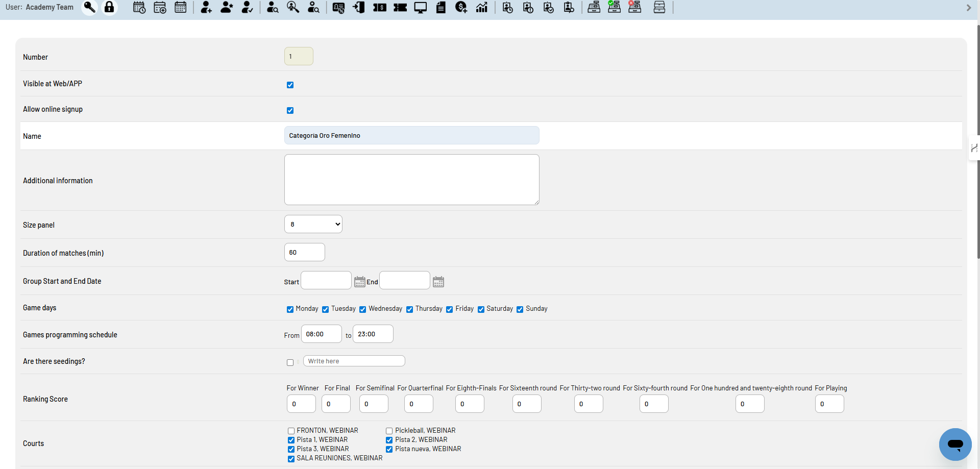Click the page vertical scrollbar
Viewport: 980px width, 469px height.
click(x=977, y=140)
